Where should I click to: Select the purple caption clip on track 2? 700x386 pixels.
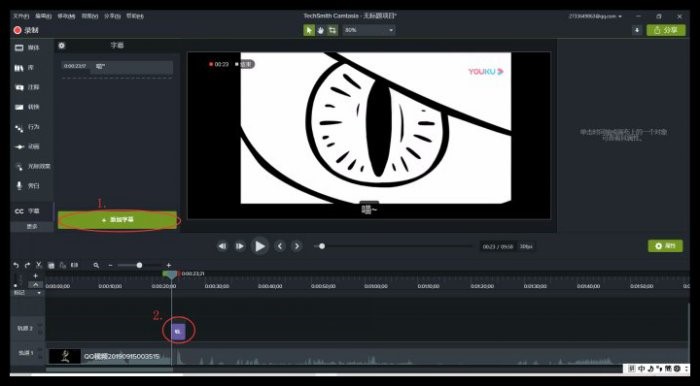tap(178, 331)
